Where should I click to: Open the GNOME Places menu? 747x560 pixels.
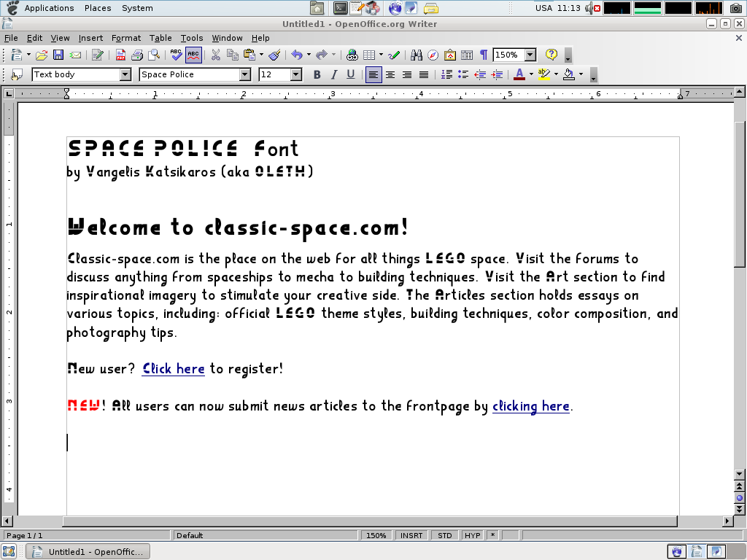(x=98, y=8)
